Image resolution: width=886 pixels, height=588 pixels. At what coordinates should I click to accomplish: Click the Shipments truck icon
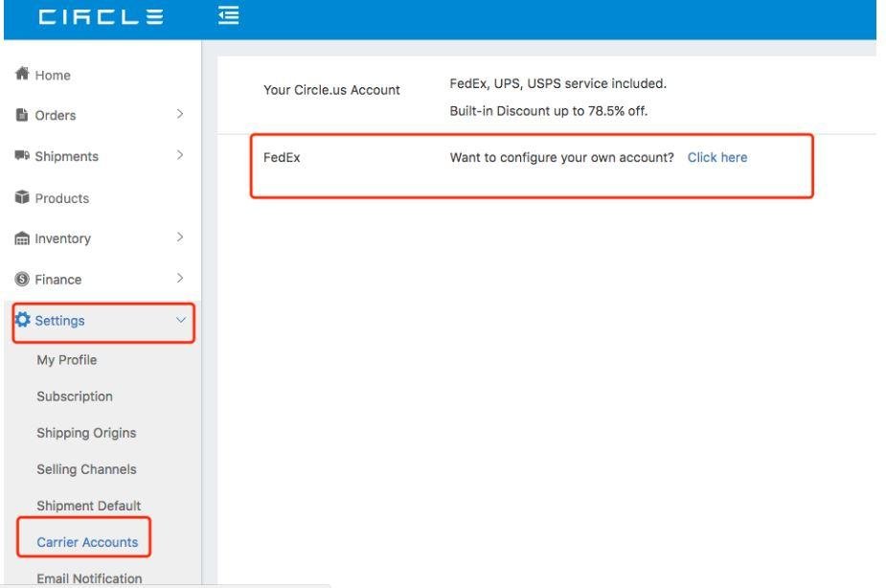click(23, 156)
